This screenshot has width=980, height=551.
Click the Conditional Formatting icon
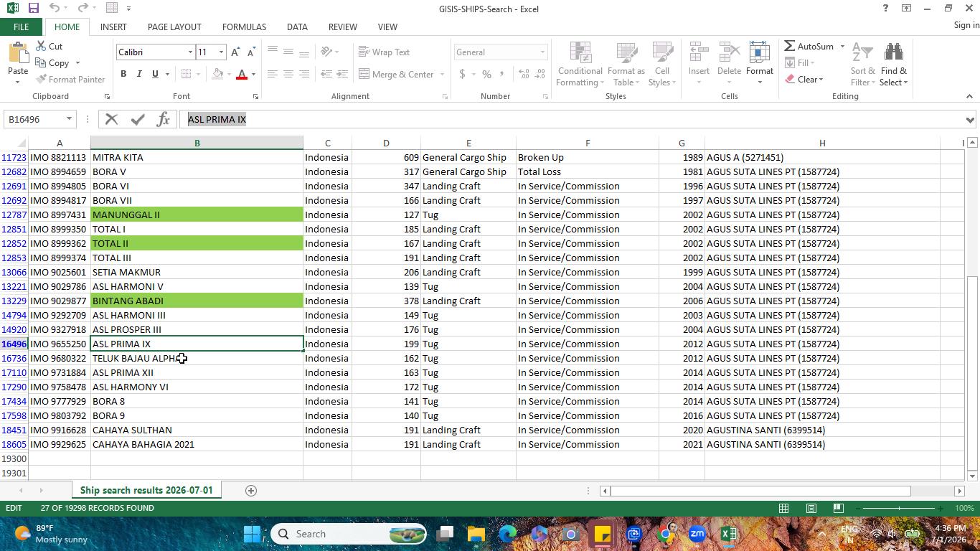(x=580, y=55)
